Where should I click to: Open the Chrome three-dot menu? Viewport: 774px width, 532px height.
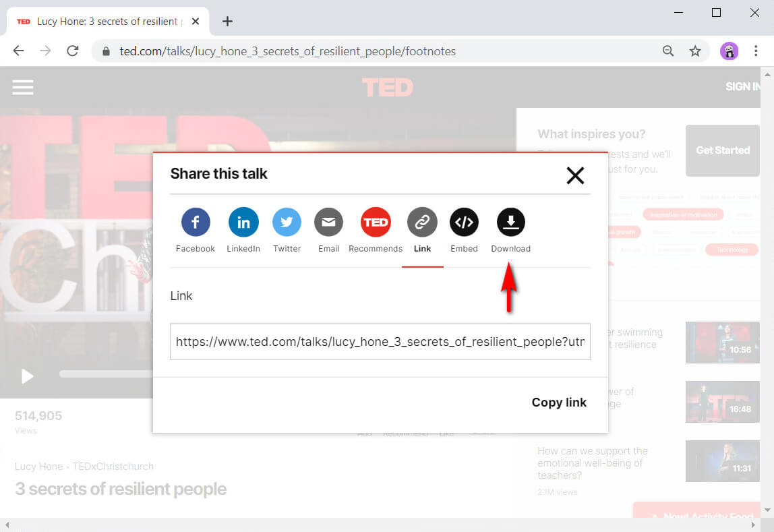(x=756, y=51)
